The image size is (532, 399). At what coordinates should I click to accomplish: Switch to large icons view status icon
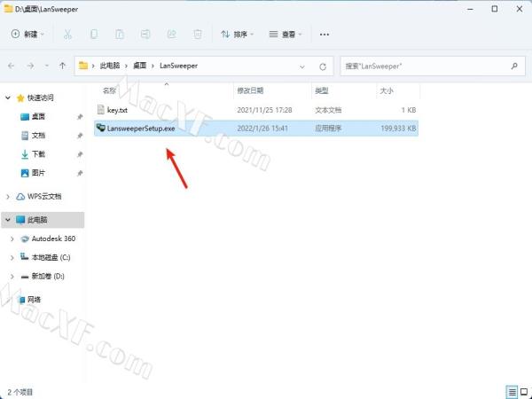tap(524, 392)
